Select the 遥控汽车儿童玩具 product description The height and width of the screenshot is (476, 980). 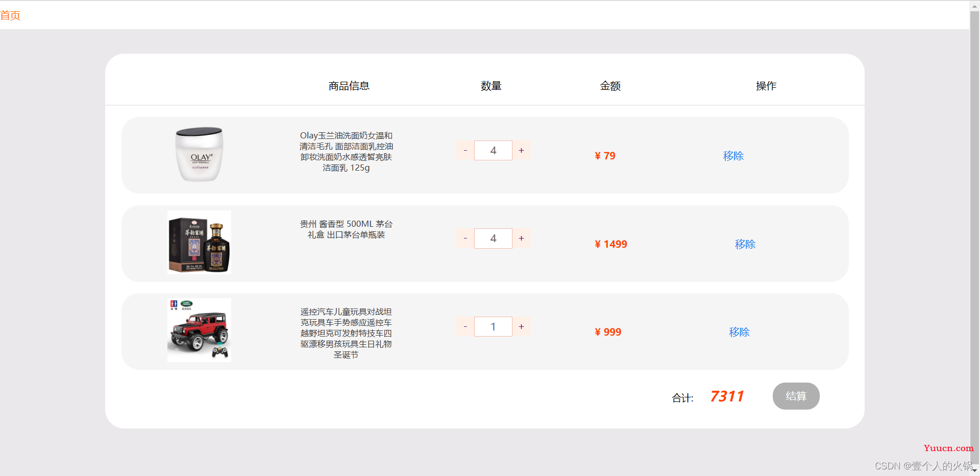[346, 333]
